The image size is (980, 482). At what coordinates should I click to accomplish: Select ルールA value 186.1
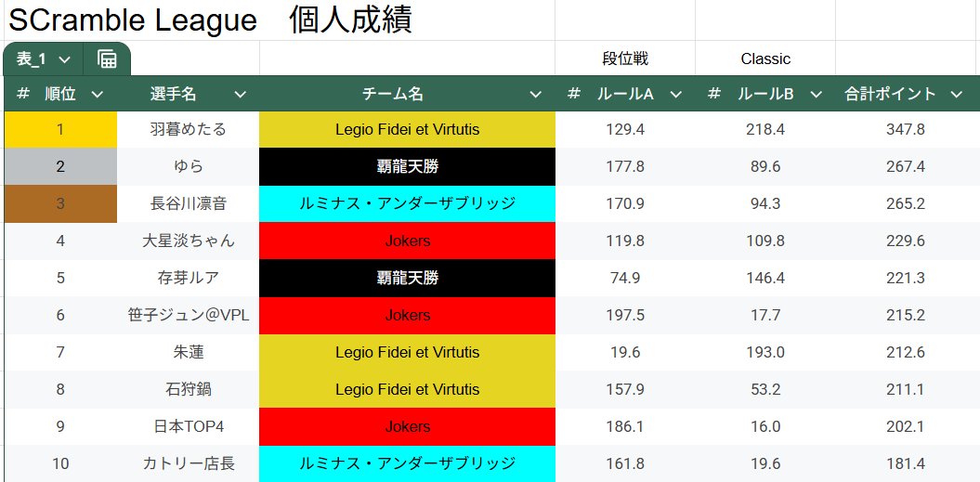[x=625, y=426]
